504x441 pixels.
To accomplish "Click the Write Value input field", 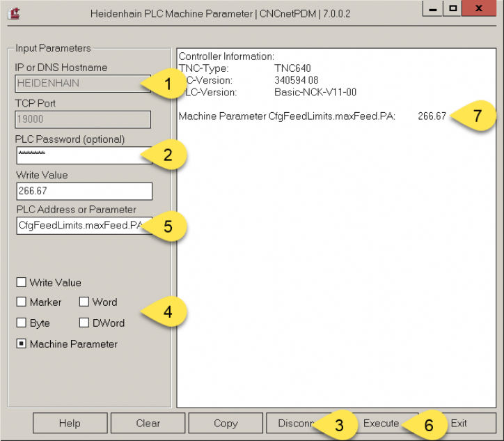I will 84,192.
